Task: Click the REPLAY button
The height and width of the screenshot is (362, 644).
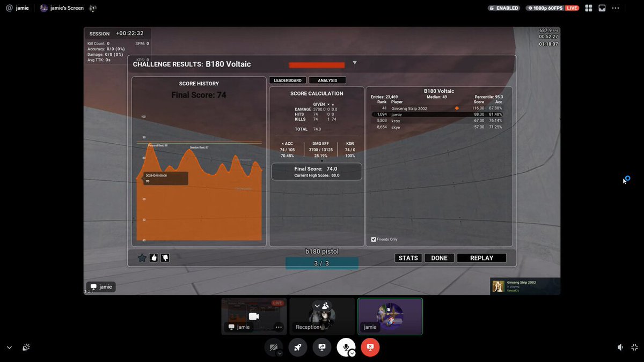Action: pyautogui.click(x=481, y=258)
